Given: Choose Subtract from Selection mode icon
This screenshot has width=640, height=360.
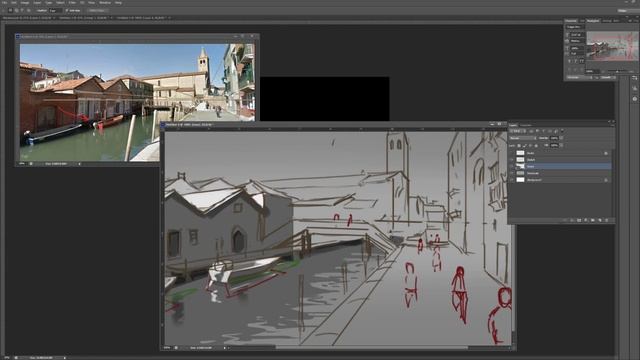Looking at the screenshot, I should click(22, 10).
